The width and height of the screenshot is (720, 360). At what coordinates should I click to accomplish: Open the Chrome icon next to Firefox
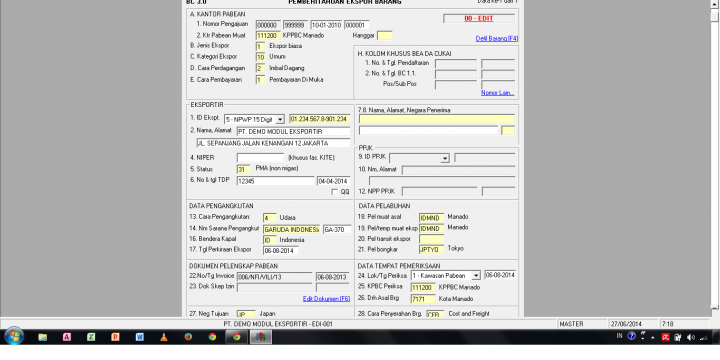click(x=212, y=337)
